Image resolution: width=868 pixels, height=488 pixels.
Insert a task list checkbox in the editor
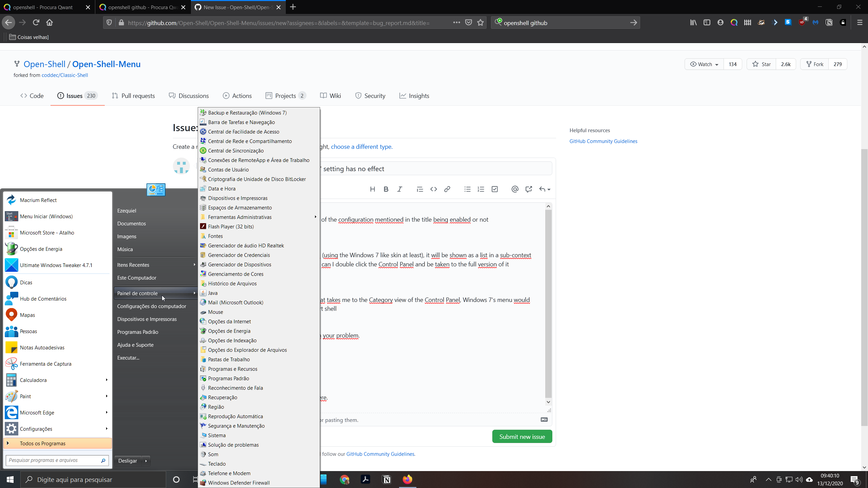click(494, 189)
